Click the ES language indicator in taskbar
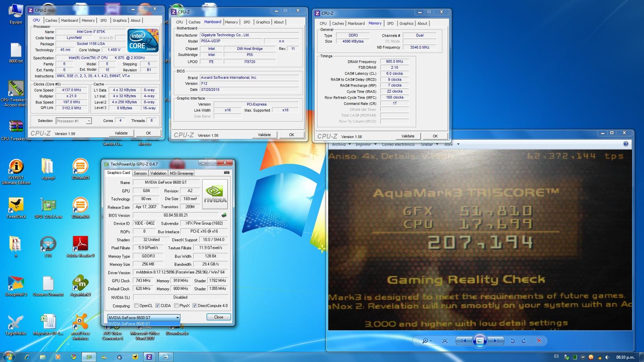The image size is (644, 362). tap(556, 356)
